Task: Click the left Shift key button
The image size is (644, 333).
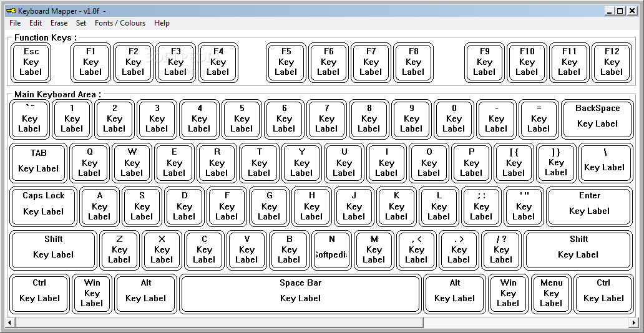Action: tap(54, 250)
